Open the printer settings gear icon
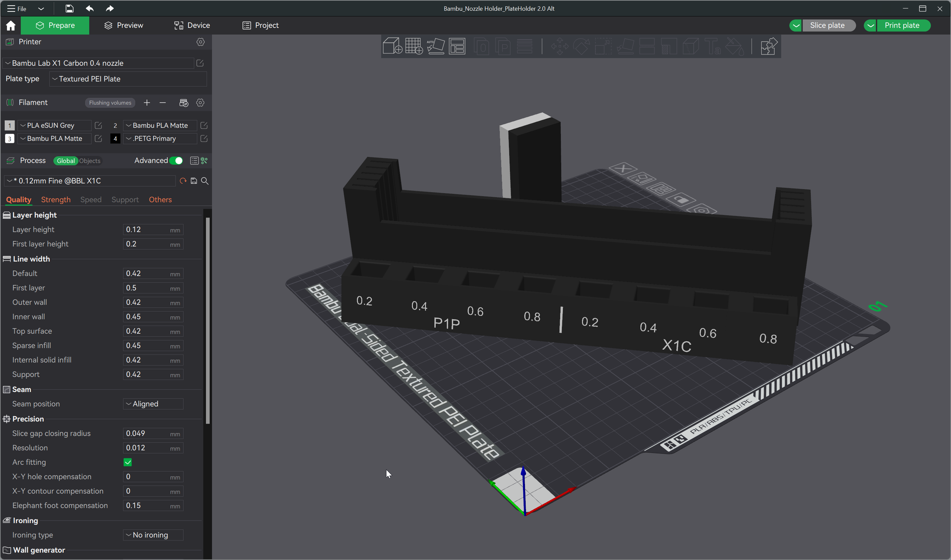This screenshot has height=560, width=951. (200, 42)
